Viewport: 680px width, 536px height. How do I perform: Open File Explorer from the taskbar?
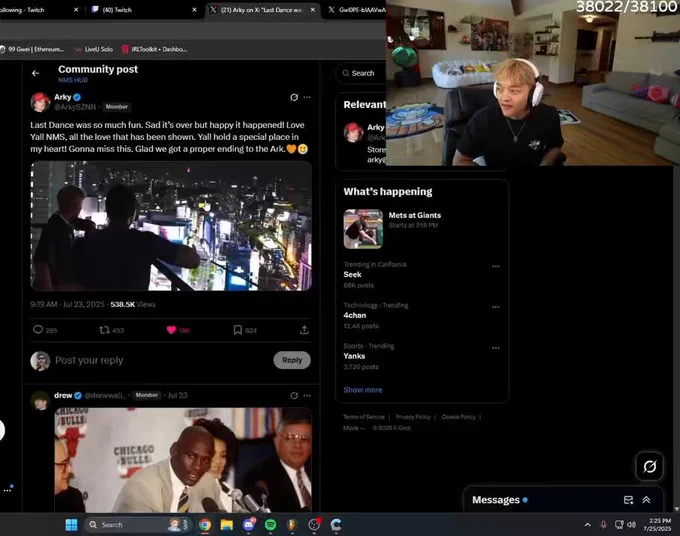click(227, 525)
